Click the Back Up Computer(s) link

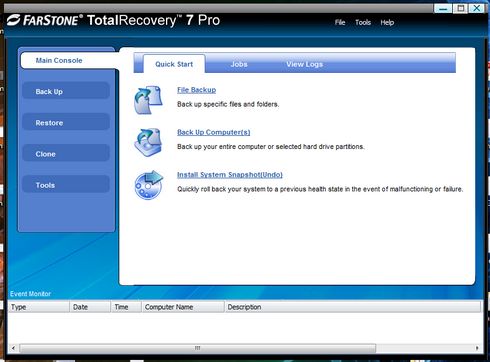(213, 132)
